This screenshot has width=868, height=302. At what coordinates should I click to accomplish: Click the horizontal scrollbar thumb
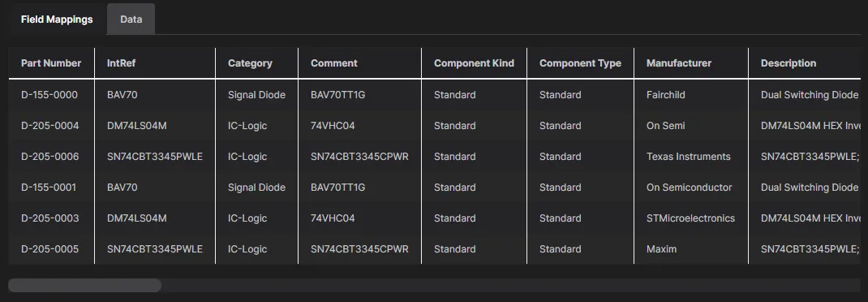tap(84, 286)
